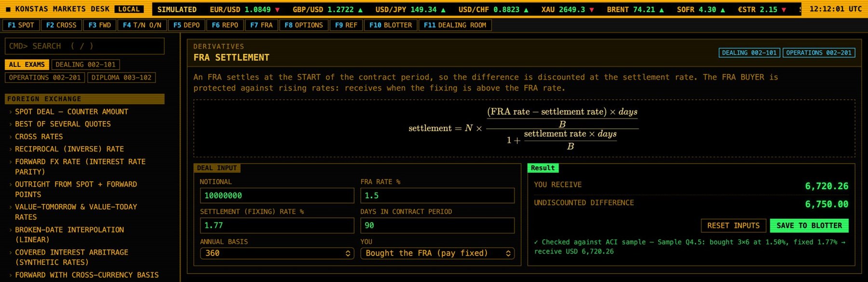Click RESET INPUTS button
Image resolution: width=868 pixels, height=282 pixels.
(733, 226)
